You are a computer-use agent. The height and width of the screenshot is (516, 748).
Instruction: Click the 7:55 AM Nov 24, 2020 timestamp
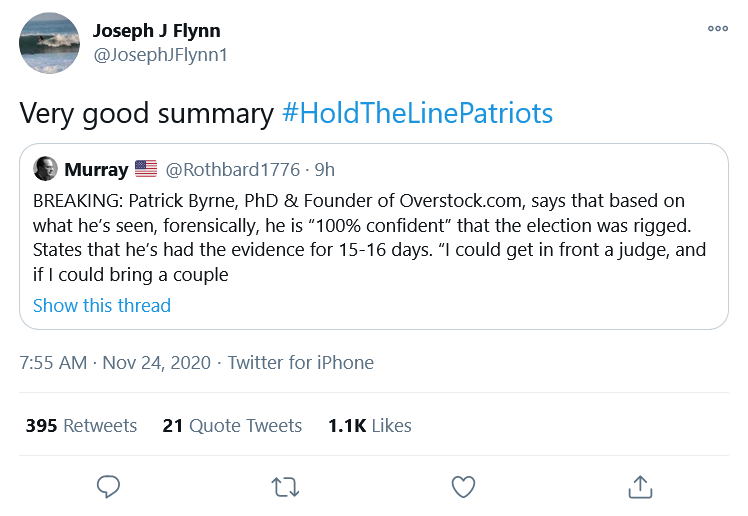(115, 363)
